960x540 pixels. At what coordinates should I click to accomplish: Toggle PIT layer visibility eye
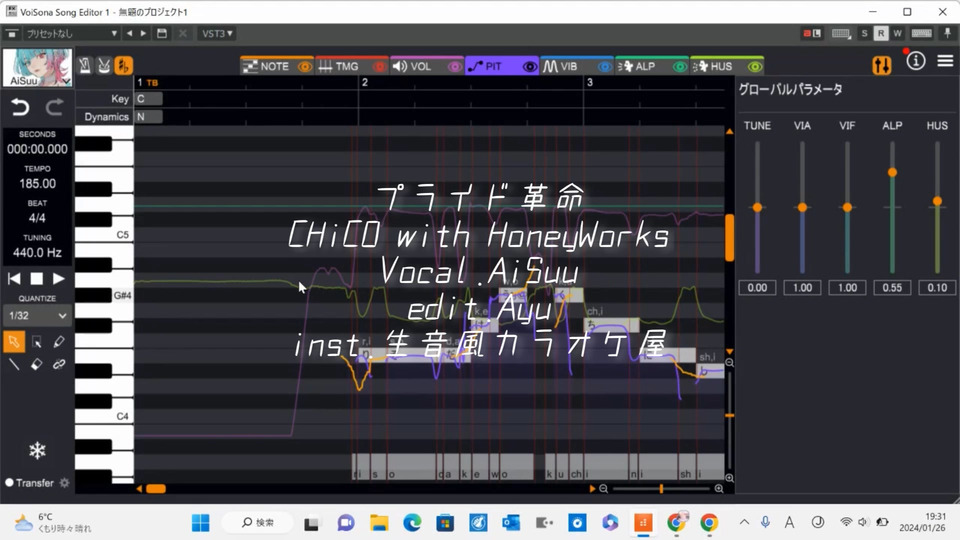coord(530,66)
